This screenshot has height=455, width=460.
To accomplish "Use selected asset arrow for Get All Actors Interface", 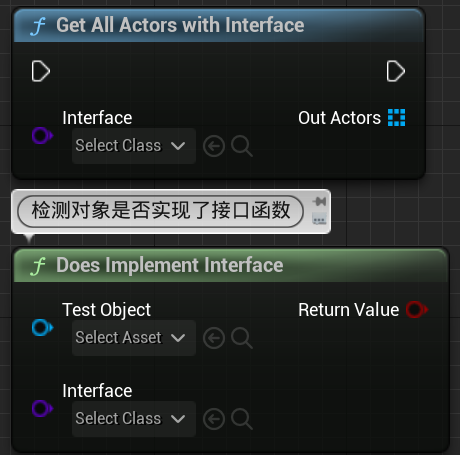I will point(214,146).
